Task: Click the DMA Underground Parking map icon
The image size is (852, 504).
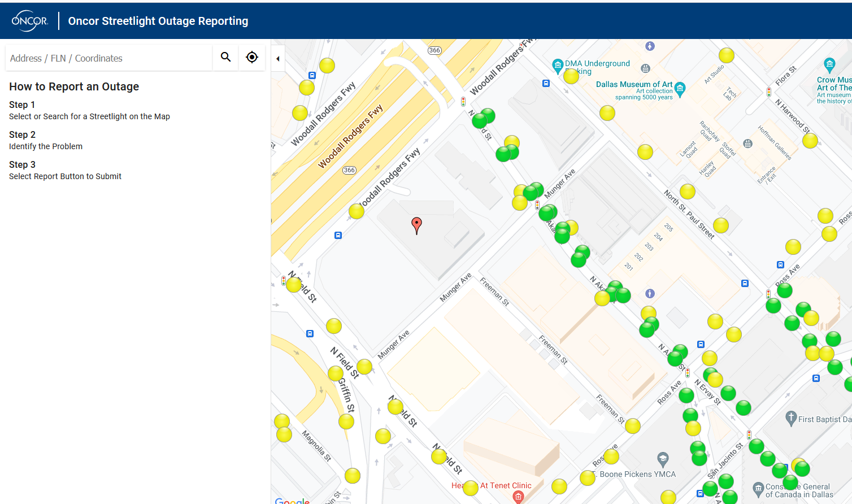Action: click(x=557, y=64)
